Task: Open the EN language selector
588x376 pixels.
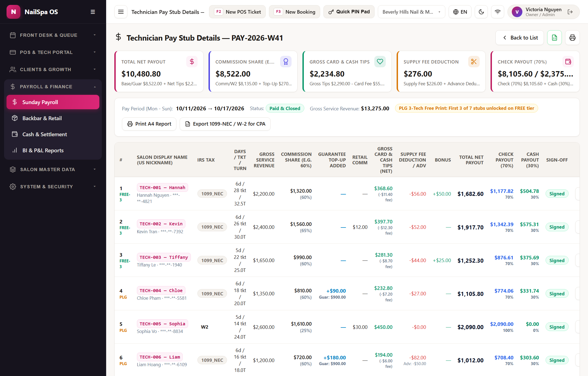Action: pyautogui.click(x=460, y=12)
